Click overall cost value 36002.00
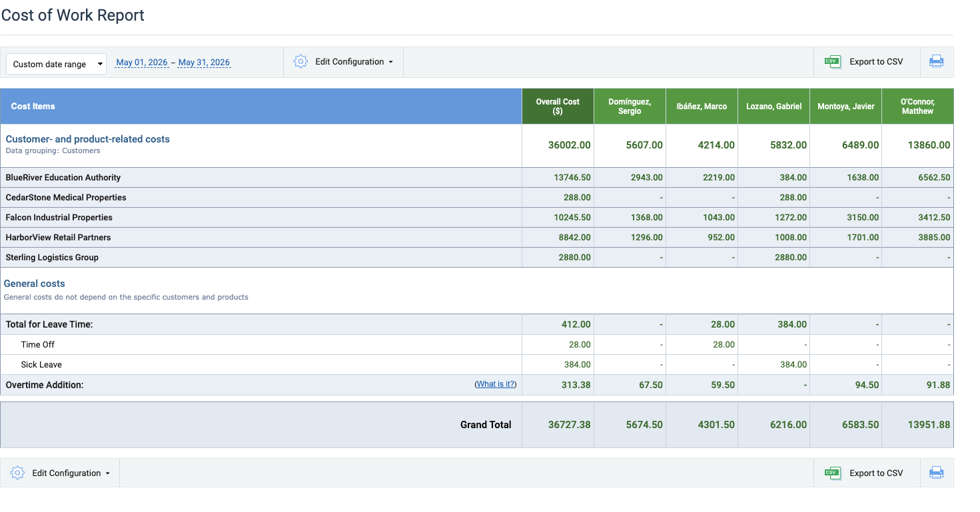Screen dimensions: 980x512 point(569,145)
